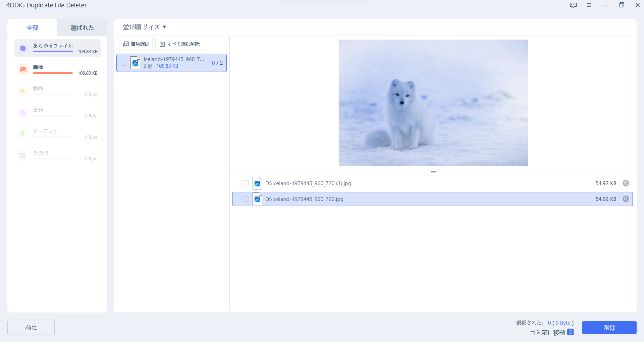Screen dimensions: 644x342
Task: Open the hamburger menu icon
Action: click(589, 5)
